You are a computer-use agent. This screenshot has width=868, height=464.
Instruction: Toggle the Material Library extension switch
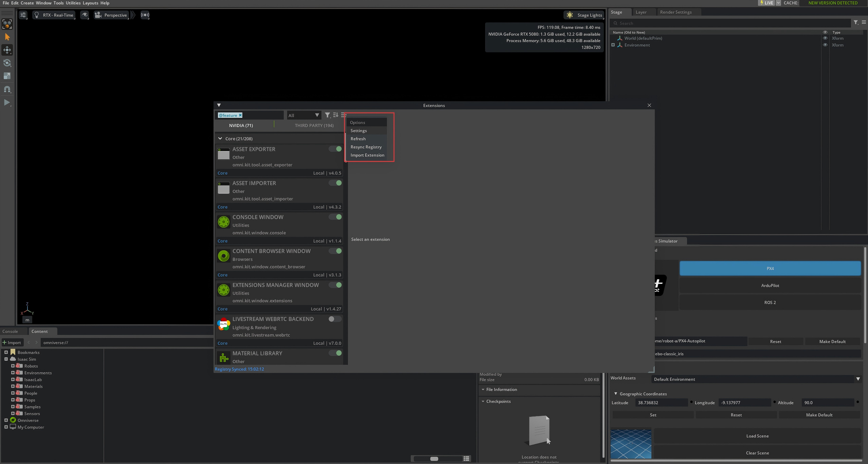[335, 353]
